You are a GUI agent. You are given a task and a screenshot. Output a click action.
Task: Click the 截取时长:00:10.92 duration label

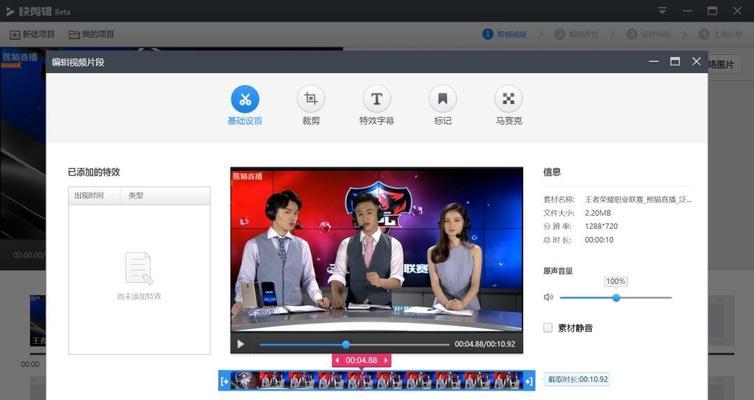(x=578, y=379)
